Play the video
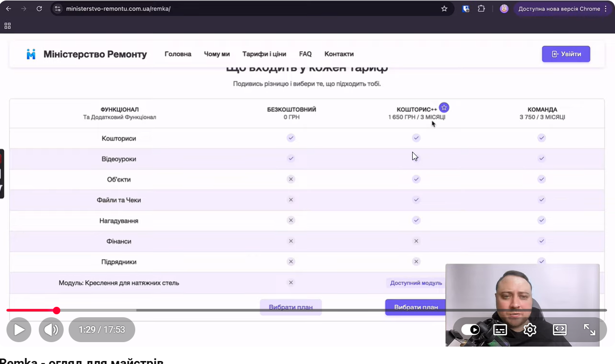615x364 pixels. coord(19,330)
